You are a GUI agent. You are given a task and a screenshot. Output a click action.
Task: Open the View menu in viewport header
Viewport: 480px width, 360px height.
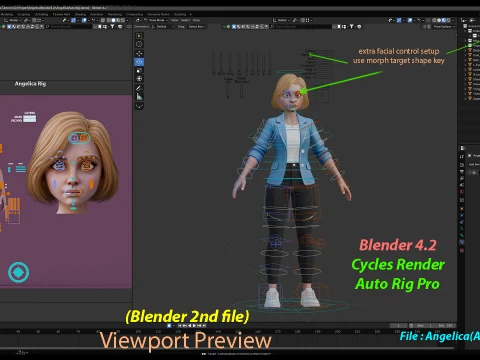(174, 20)
